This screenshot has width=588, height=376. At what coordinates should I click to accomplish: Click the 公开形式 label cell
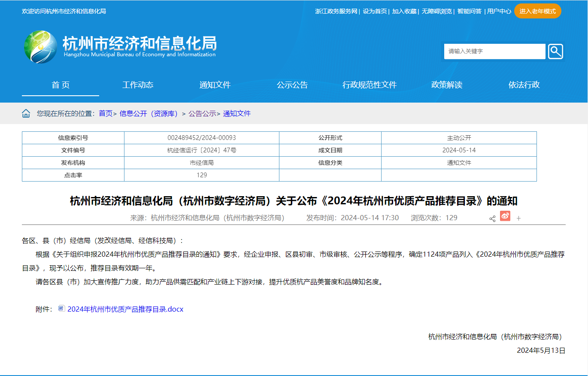pos(330,138)
